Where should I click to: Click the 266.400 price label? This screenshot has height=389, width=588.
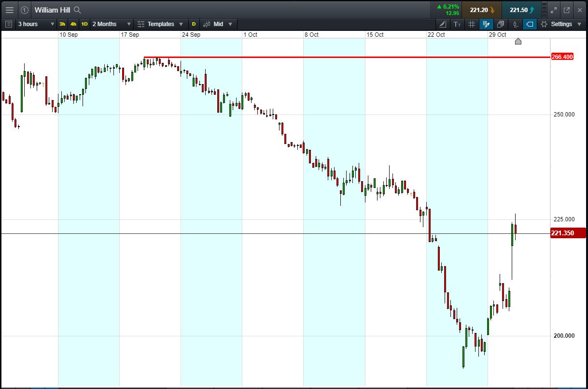(562, 57)
